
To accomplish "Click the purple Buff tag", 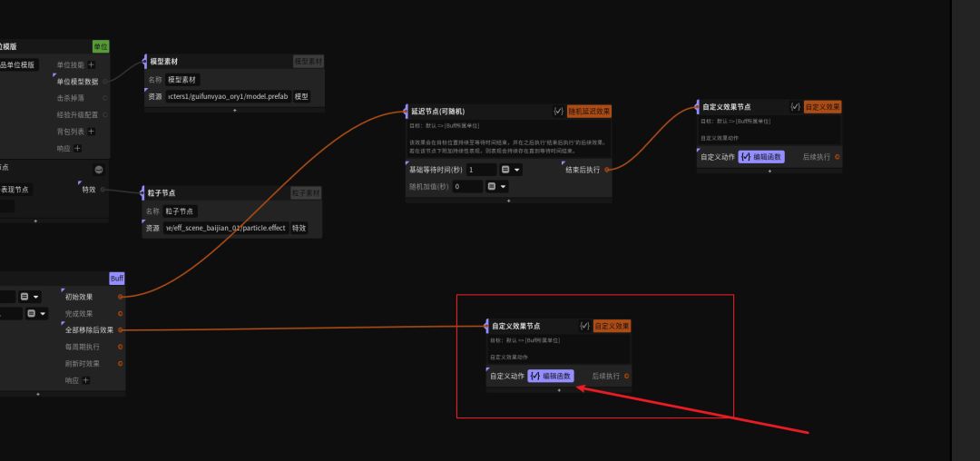I will (x=117, y=279).
